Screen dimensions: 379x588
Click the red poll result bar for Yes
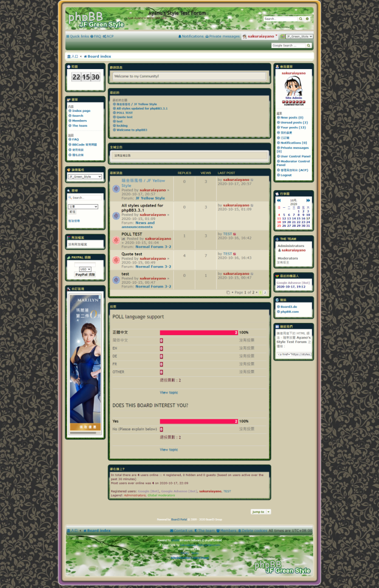(198, 421)
